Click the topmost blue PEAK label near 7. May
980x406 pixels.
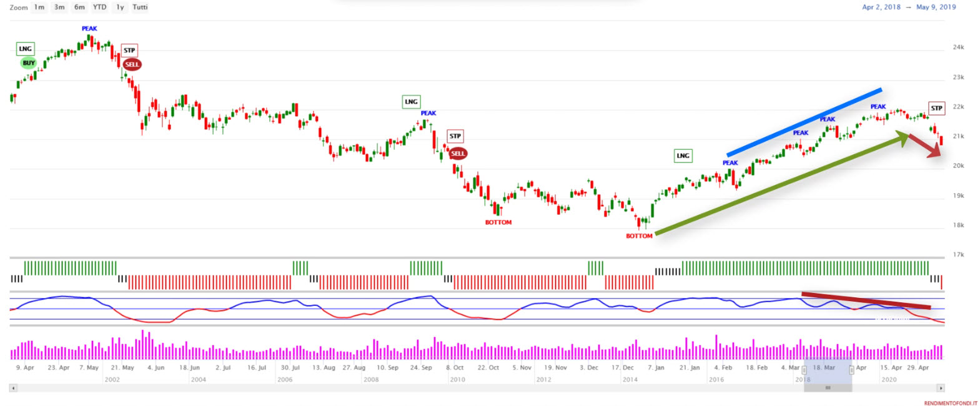click(89, 29)
